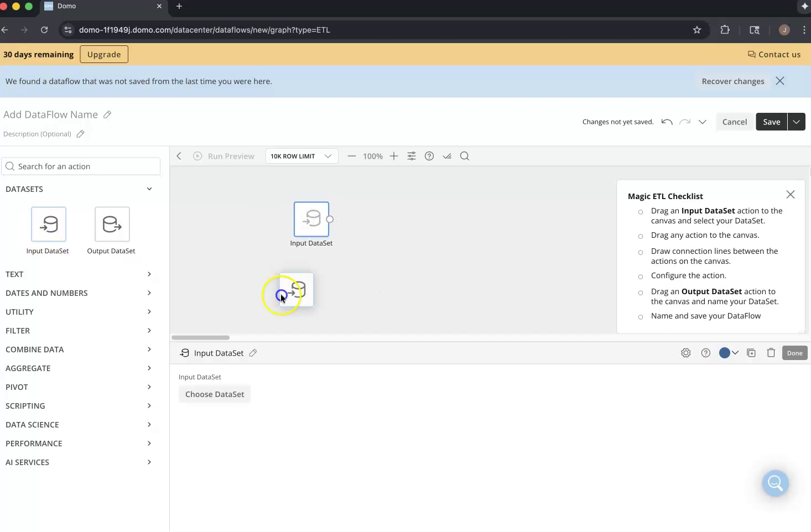Open canvas search magnifier icon
The width and height of the screenshot is (811, 532).
(465, 156)
